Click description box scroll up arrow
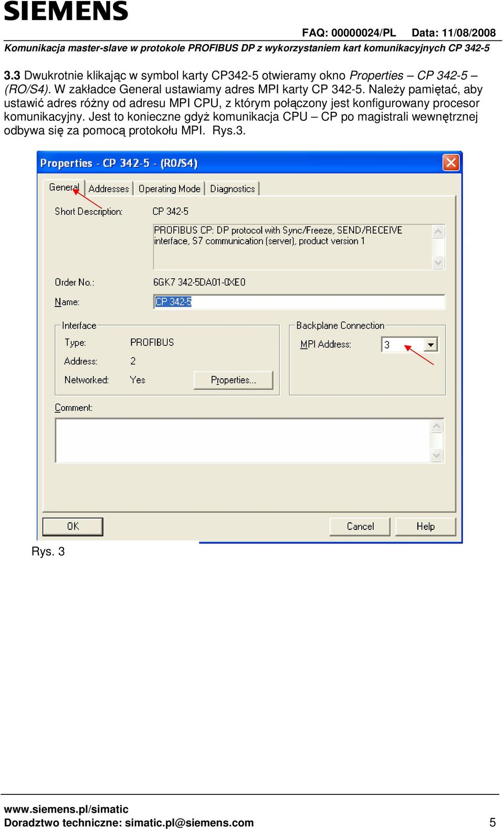This screenshot has height=829, width=504. coord(438,232)
